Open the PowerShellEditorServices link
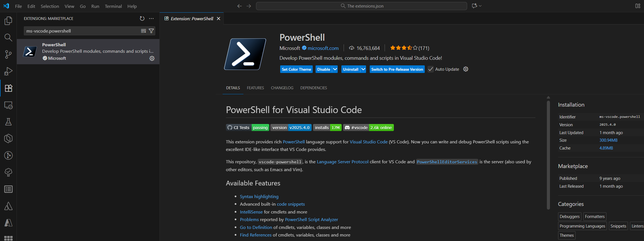The image size is (644, 241). click(447, 162)
